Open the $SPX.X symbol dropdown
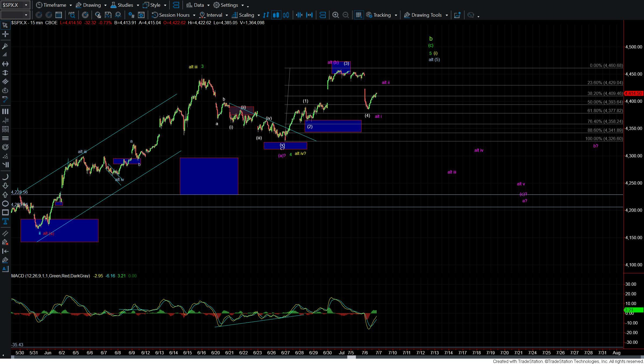 click(26, 5)
